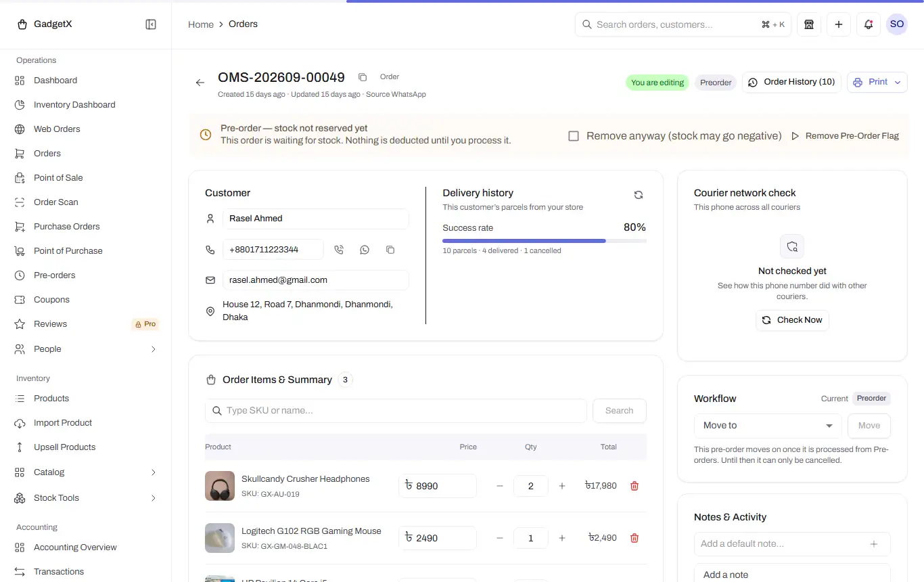Copy order number OMS-202609-00049

click(x=363, y=77)
